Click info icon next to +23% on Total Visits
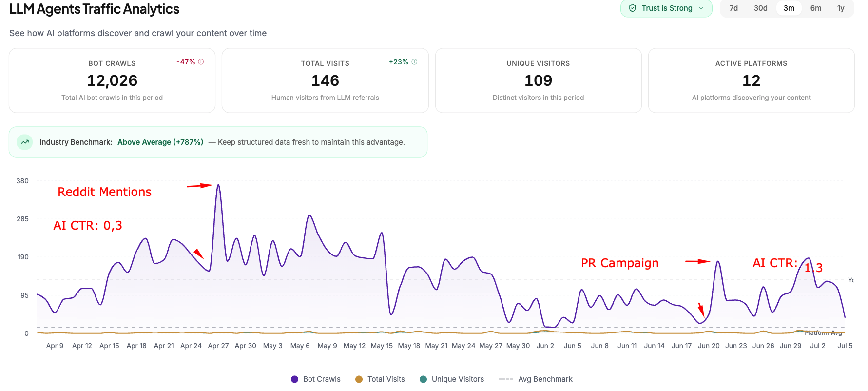 414,62
